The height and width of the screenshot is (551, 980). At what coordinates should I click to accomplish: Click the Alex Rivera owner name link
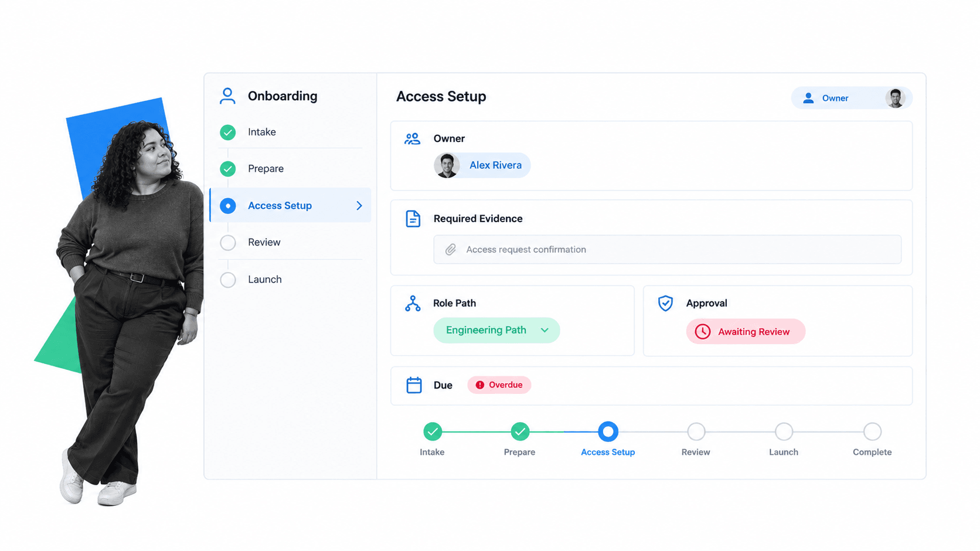(495, 165)
